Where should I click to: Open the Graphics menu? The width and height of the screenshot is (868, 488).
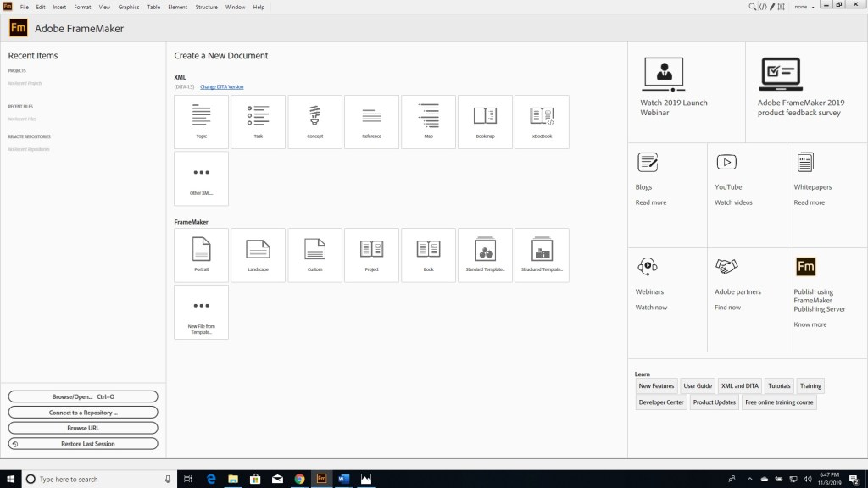click(x=129, y=7)
